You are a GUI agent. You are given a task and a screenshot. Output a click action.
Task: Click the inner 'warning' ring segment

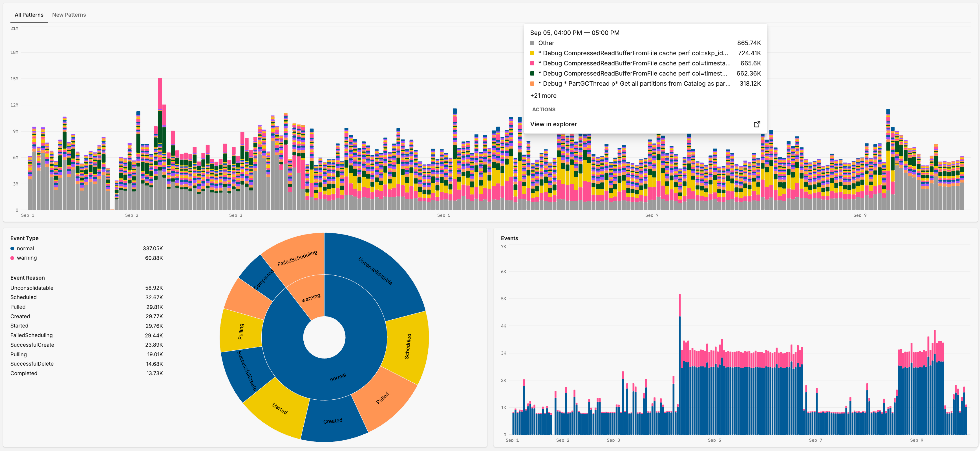(x=311, y=297)
